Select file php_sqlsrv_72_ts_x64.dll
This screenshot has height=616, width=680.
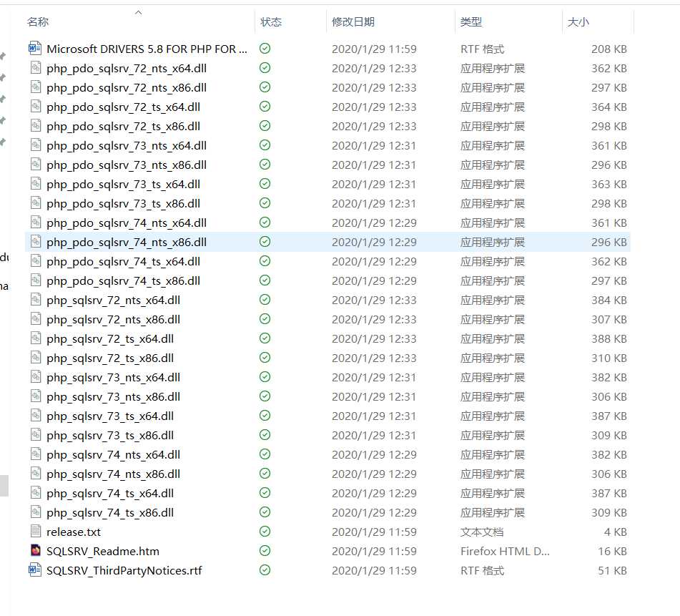pos(110,339)
